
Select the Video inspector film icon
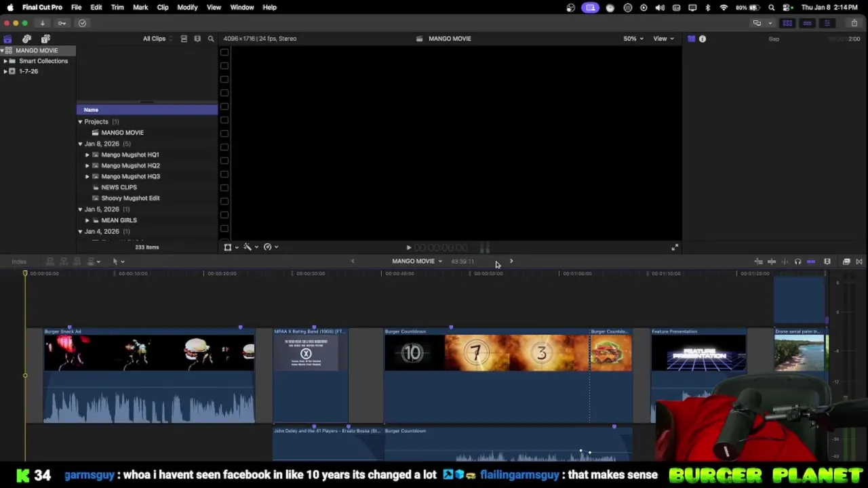pos(691,39)
